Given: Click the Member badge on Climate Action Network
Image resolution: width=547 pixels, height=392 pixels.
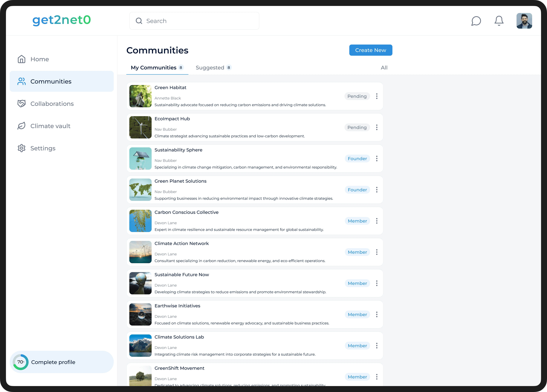Looking at the screenshot, I should (x=357, y=252).
